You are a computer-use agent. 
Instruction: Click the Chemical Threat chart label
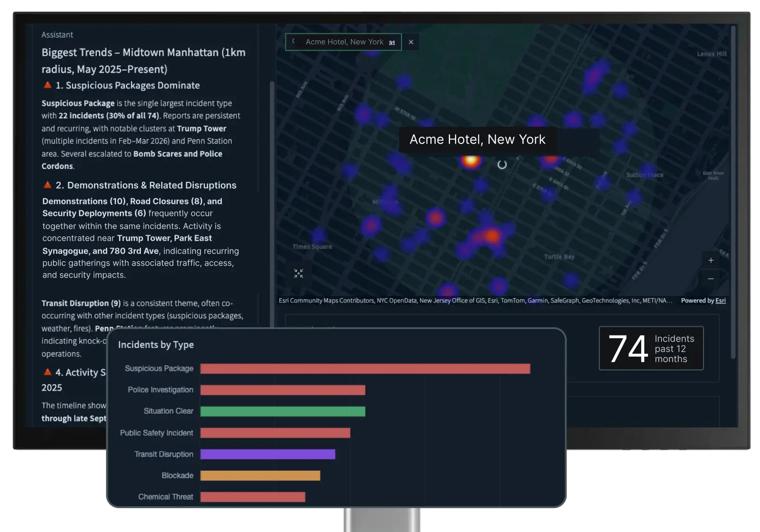[x=165, y=497]
